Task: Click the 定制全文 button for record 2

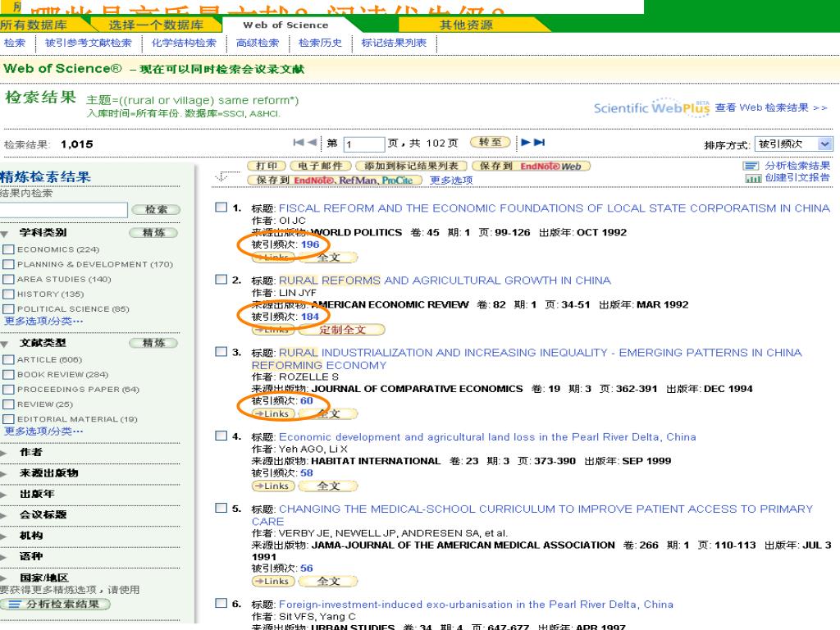Action: (342, 330)
